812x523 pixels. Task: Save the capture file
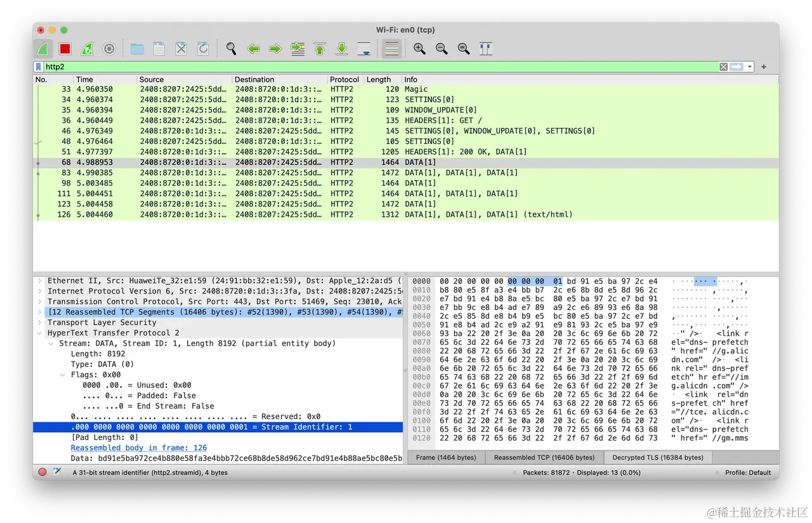tap(159, 49)
